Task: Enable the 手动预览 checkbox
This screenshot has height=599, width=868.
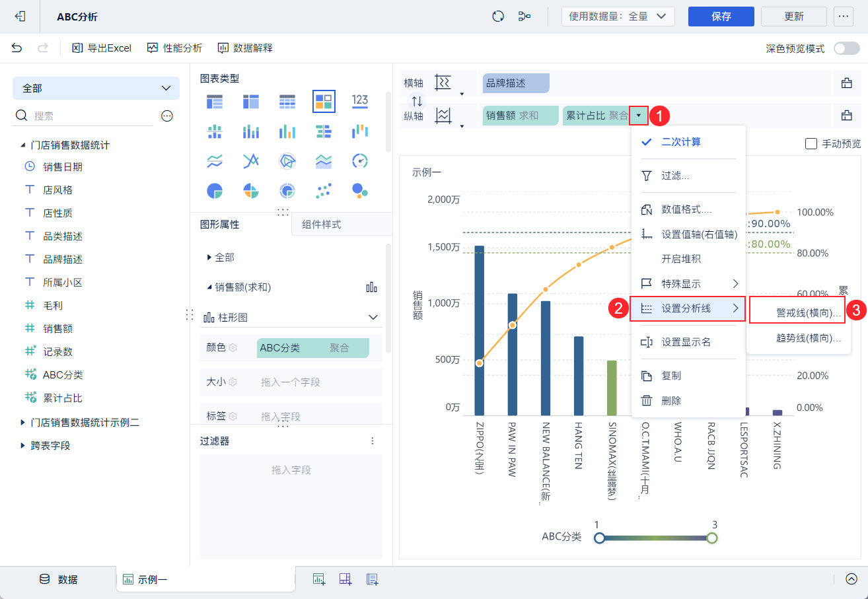Action: (x=811, y=144)
